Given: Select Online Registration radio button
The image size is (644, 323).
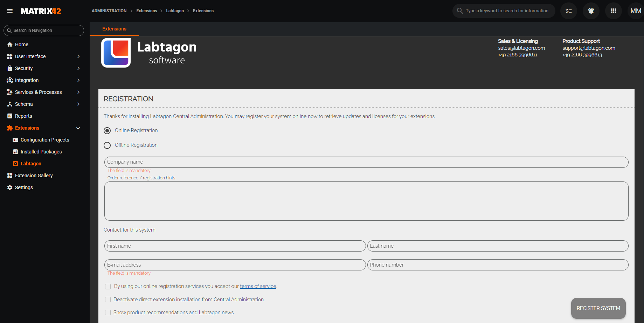Looking at the screenshot, I should (107, 131).
